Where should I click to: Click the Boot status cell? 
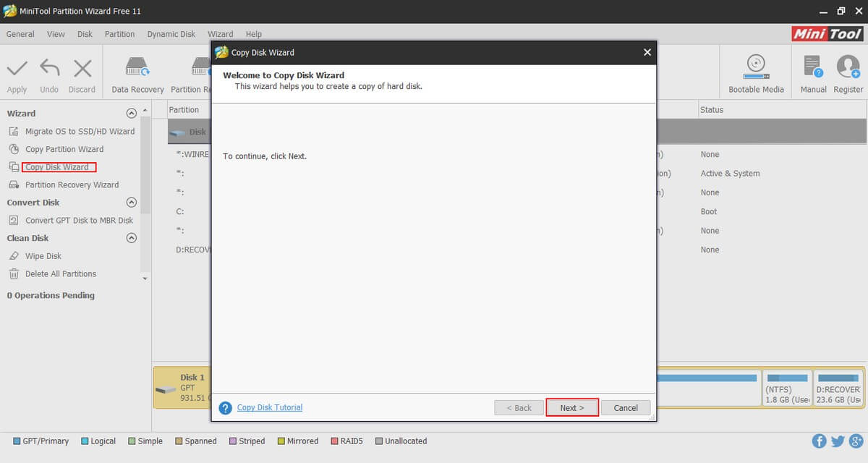coord(709,211)
